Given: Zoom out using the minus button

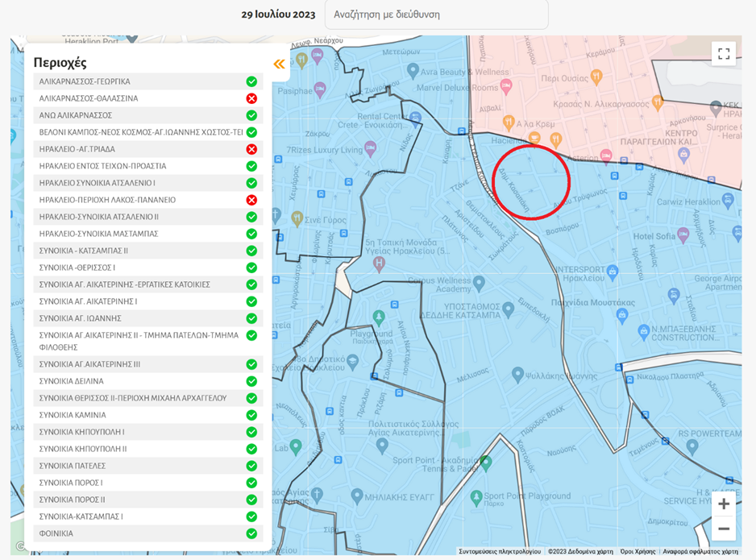Looking at the screenshot, I should click(x=723, y=529).
